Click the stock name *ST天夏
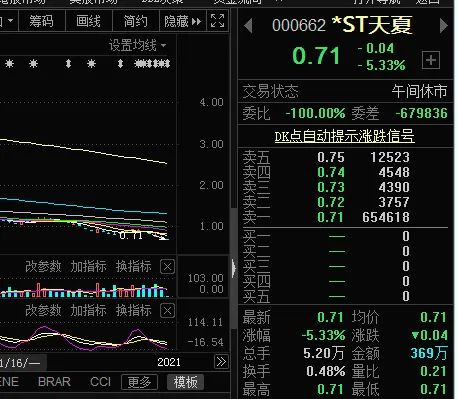 (372, 25)
